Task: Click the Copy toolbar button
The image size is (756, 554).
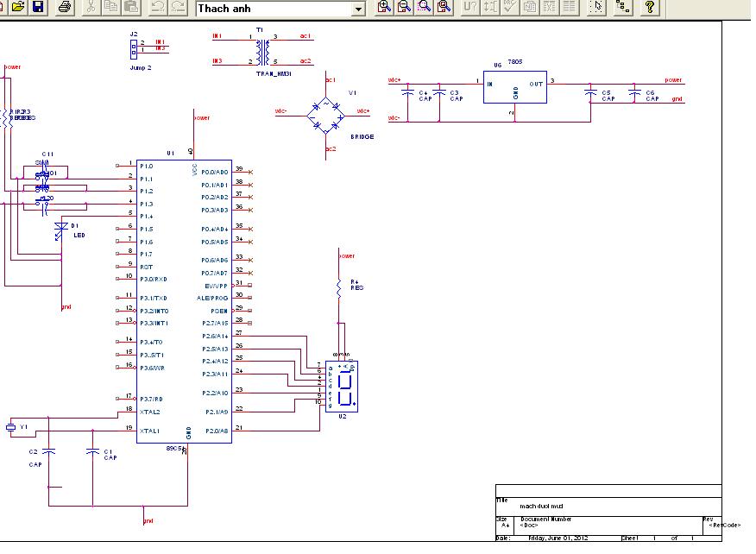Action: 111,7
